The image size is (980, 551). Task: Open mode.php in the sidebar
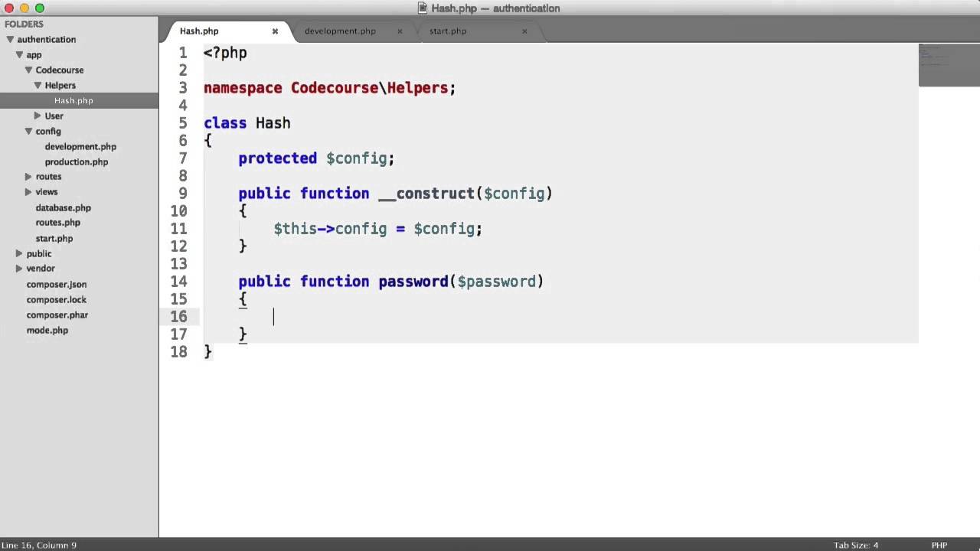pos(47,330)
